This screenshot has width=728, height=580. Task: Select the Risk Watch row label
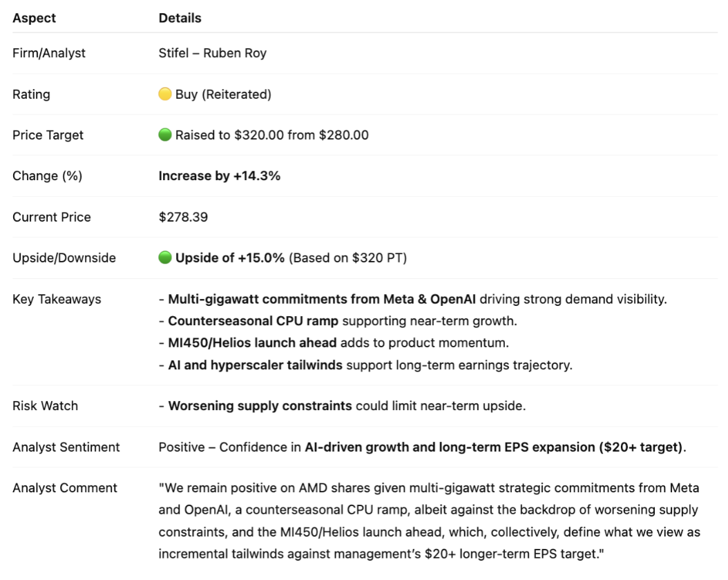point(45,406)
